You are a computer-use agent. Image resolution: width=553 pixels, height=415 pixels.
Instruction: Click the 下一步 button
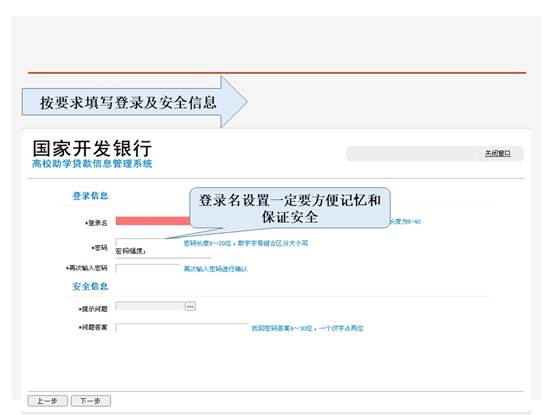91,401
